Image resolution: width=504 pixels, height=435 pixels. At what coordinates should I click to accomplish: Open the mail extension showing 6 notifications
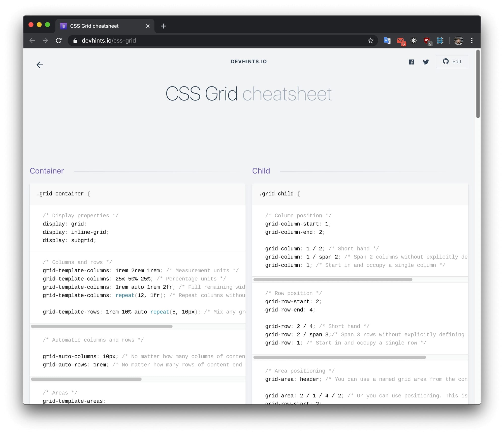[401, 41]
